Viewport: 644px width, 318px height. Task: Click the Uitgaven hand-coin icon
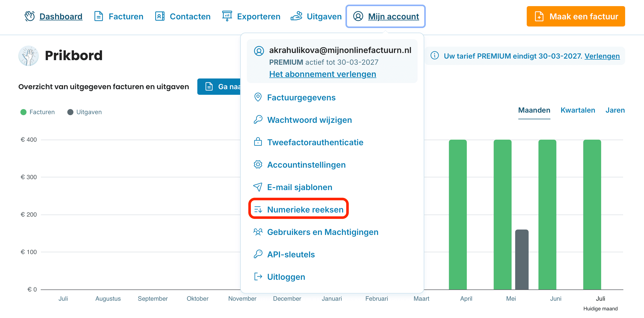point(297,16)
